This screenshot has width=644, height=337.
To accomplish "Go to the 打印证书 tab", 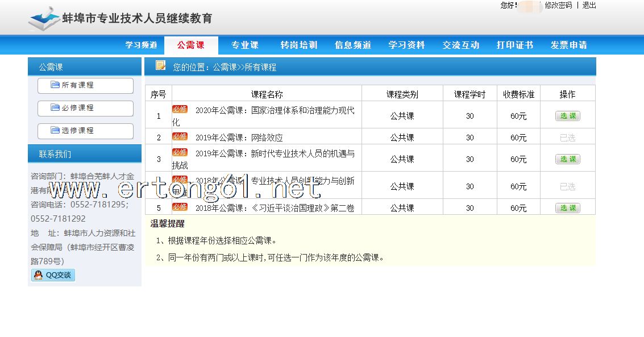I will click(x=514, y=45).
